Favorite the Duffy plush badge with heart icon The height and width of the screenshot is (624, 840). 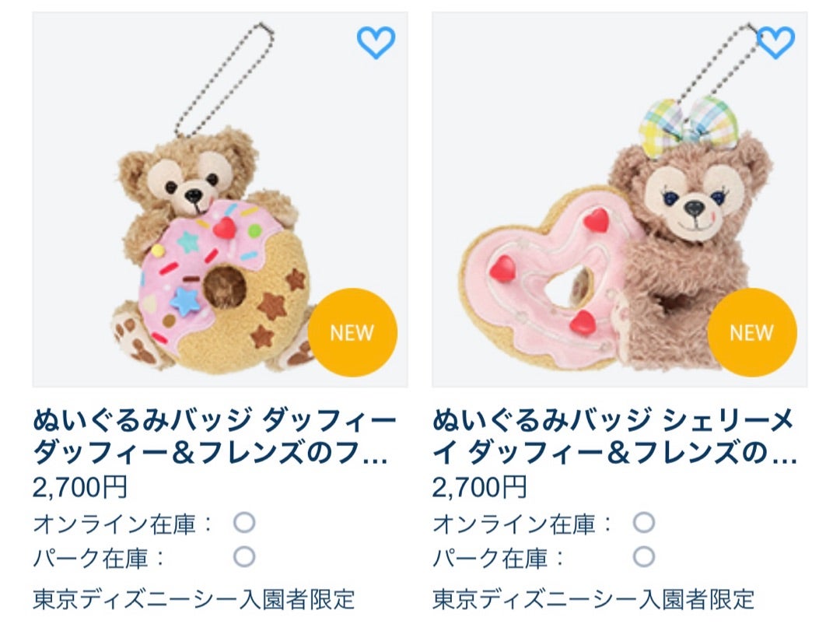(376, 42)
